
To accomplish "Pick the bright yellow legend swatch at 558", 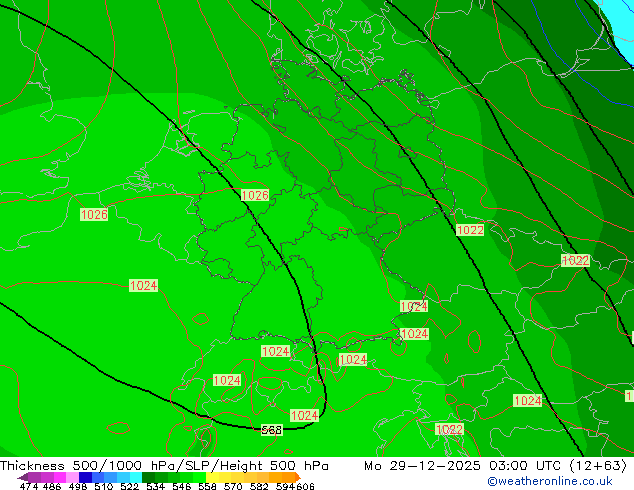I will pos(212,477).
